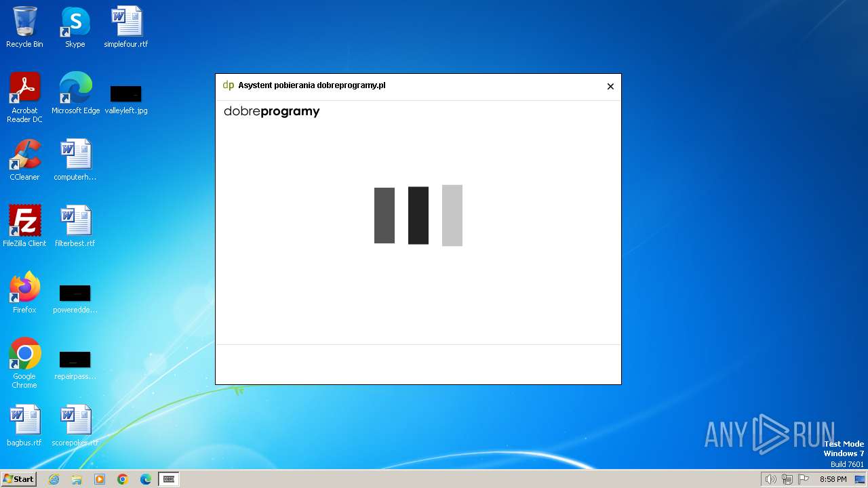Select the bagbus.rtf document

24,426
